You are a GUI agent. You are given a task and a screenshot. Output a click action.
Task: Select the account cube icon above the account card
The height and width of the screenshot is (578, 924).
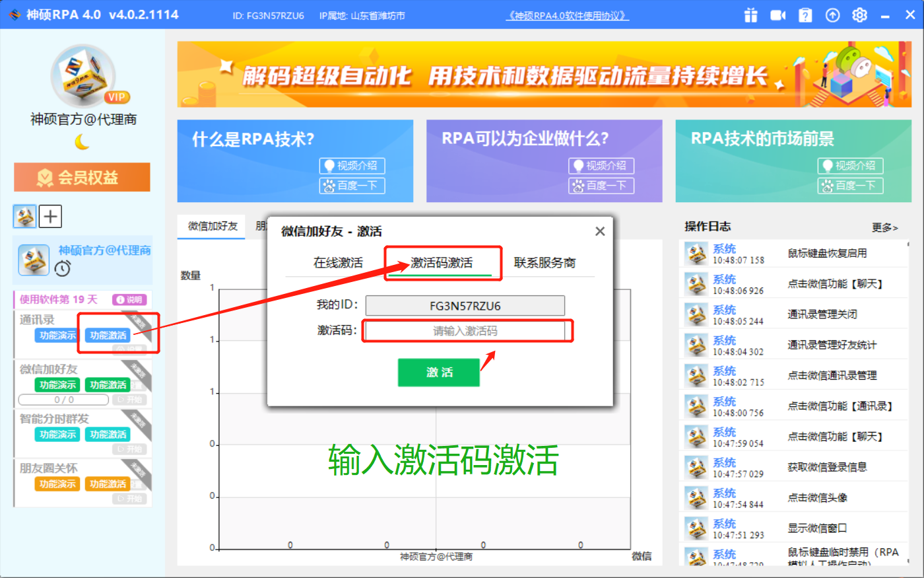point(24,216)
